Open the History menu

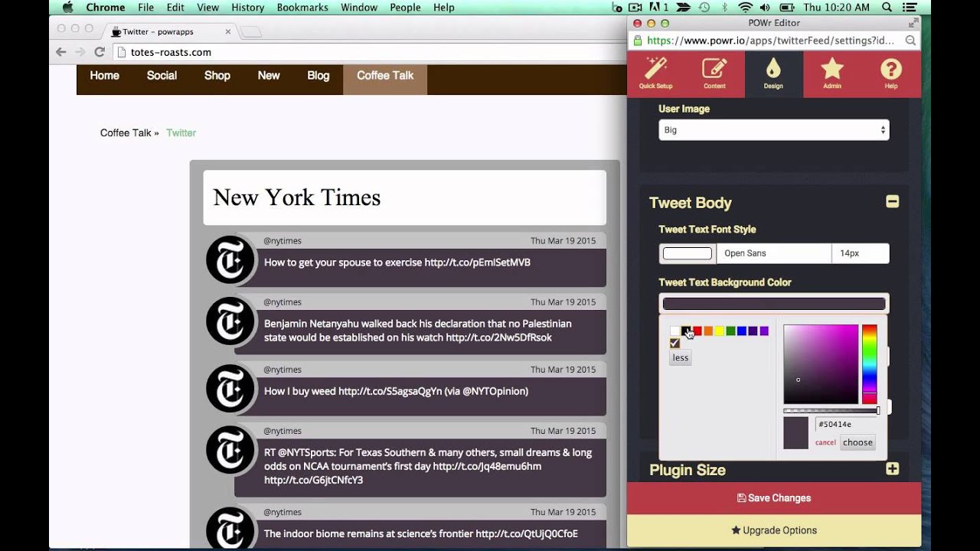click(247, 8)
